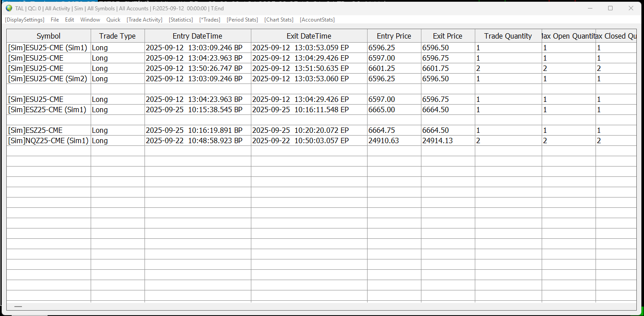Click the horizontal scrollbar thumb at the bottom

point(18,307)
